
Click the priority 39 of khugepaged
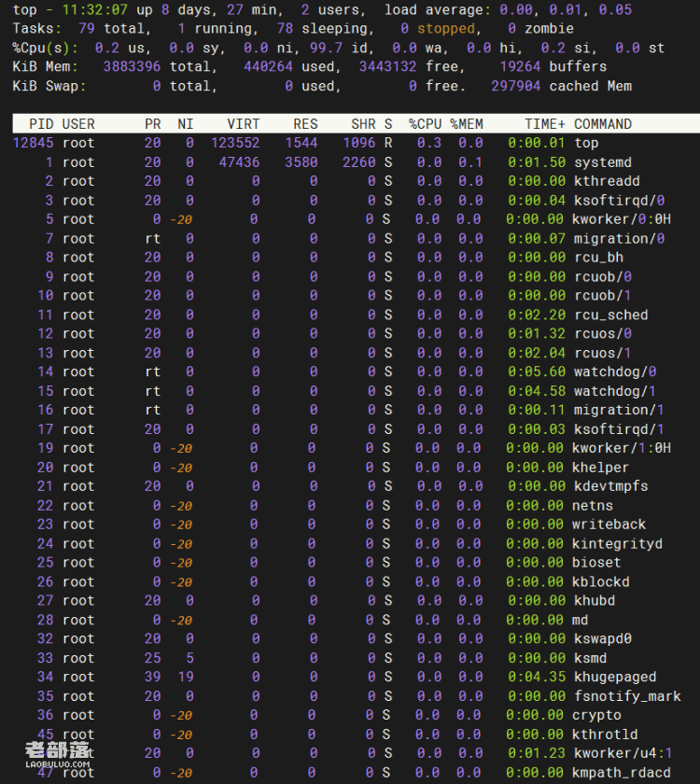152,677
